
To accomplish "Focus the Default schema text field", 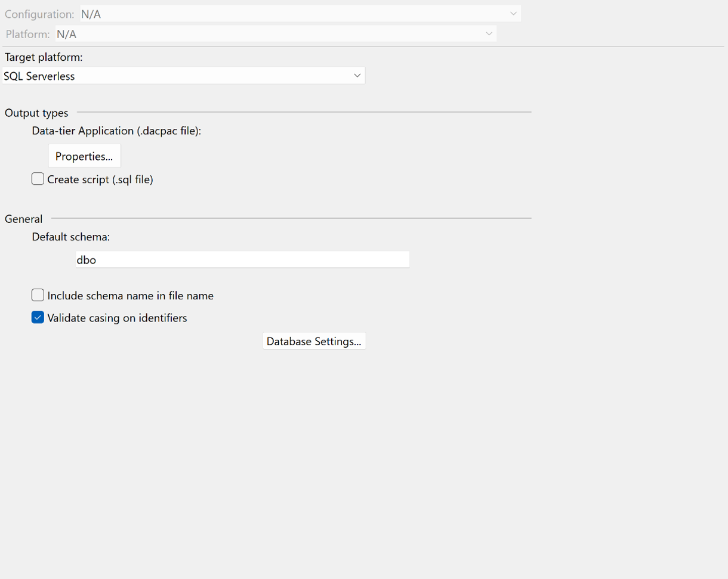I will (242, 260).
